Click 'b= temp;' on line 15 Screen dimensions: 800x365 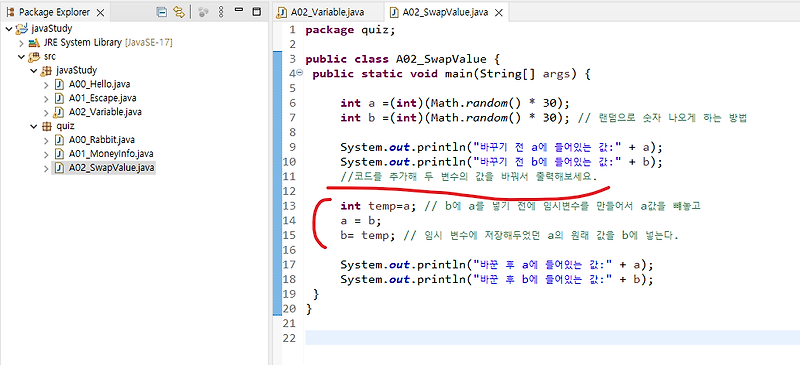pos(368,235)
